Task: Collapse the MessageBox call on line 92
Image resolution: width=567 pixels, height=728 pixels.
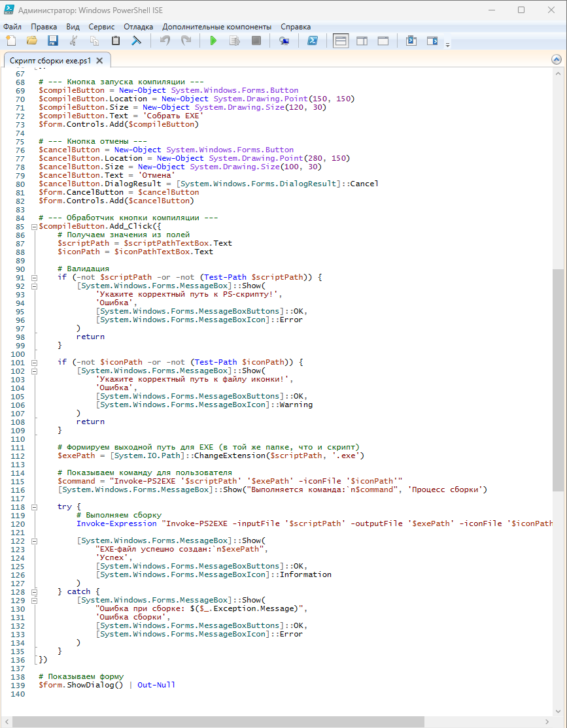Action: click(34, 286)
